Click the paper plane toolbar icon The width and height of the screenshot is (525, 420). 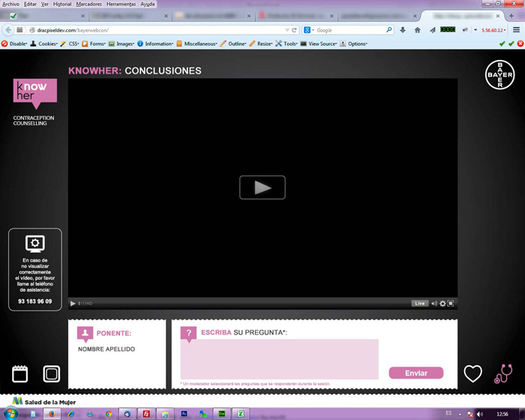click(433, 30)
